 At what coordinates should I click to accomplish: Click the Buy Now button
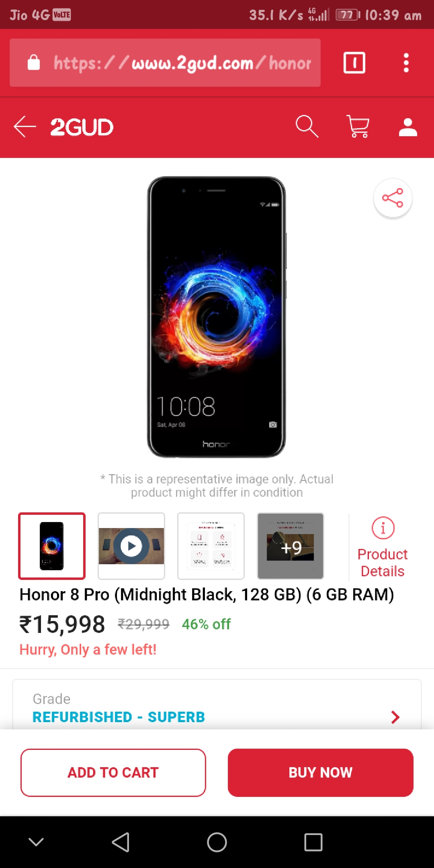tap(321, 772)
